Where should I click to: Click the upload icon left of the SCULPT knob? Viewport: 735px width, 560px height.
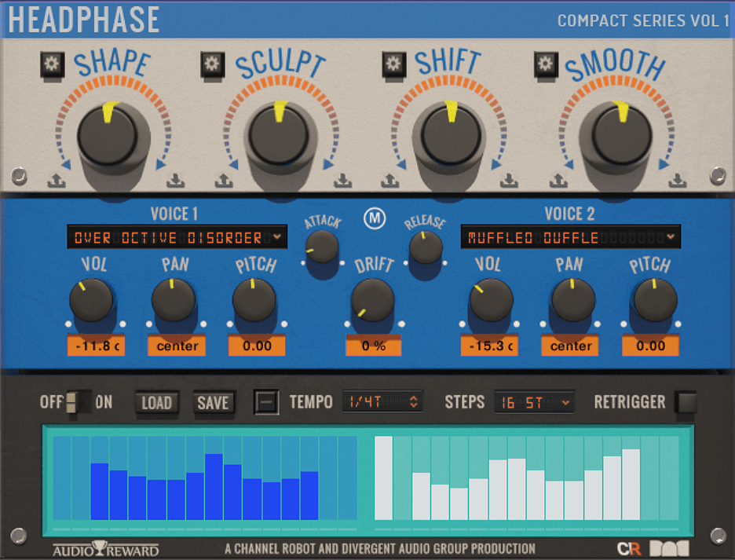pyautogui.click(x=224, y=181)
